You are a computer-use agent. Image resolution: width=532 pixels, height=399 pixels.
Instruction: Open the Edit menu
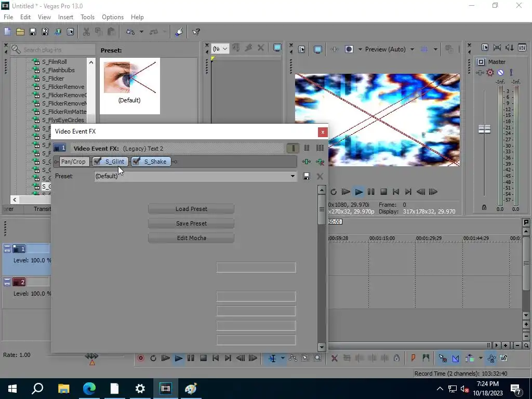coord(25,17)
